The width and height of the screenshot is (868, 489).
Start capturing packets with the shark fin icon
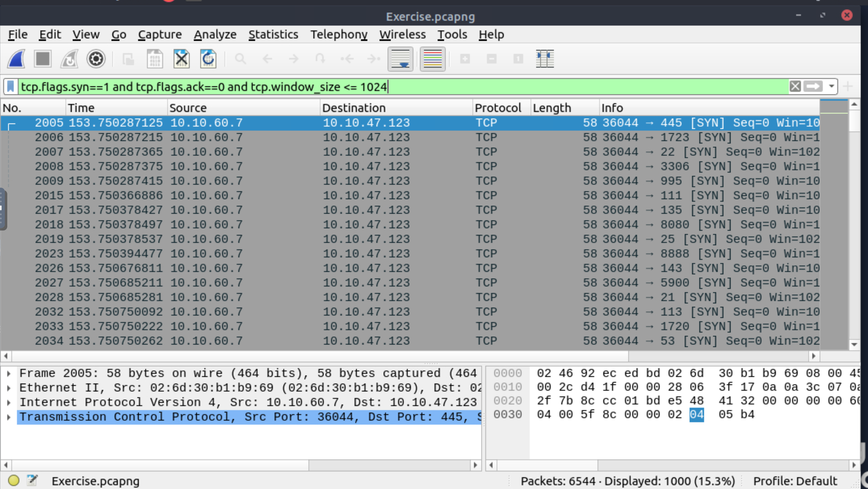pos(16,59)
